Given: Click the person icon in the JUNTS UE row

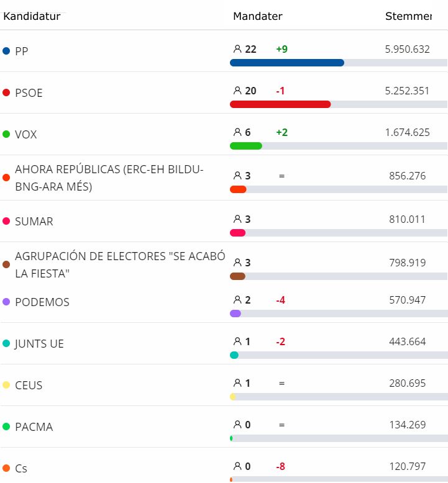Looking at the screenshot, I should [x=237, y=341].
